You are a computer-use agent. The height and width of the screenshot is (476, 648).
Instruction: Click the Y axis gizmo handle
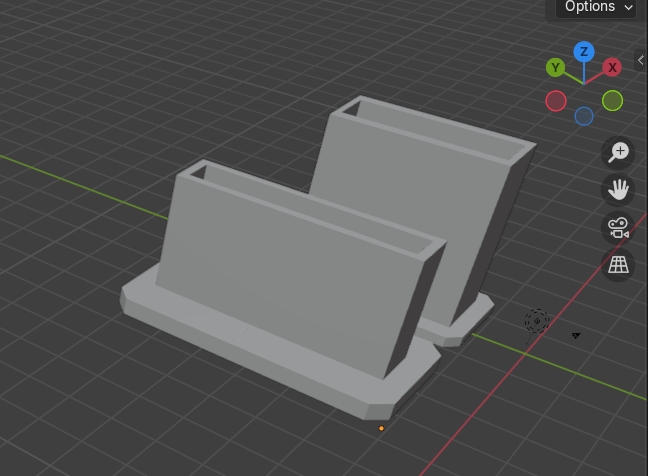(x=556, y=68)
